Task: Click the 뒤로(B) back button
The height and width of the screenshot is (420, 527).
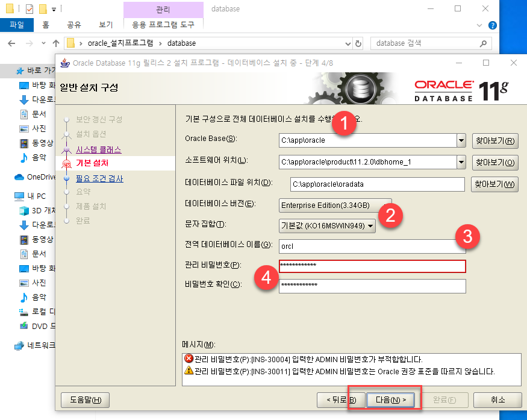Action: 341,400
